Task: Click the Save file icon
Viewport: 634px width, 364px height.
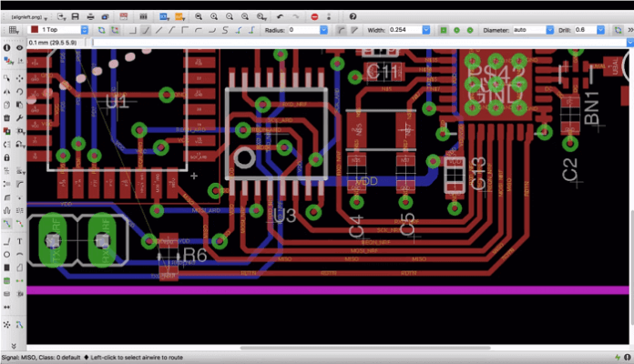Action: point(75,16)
